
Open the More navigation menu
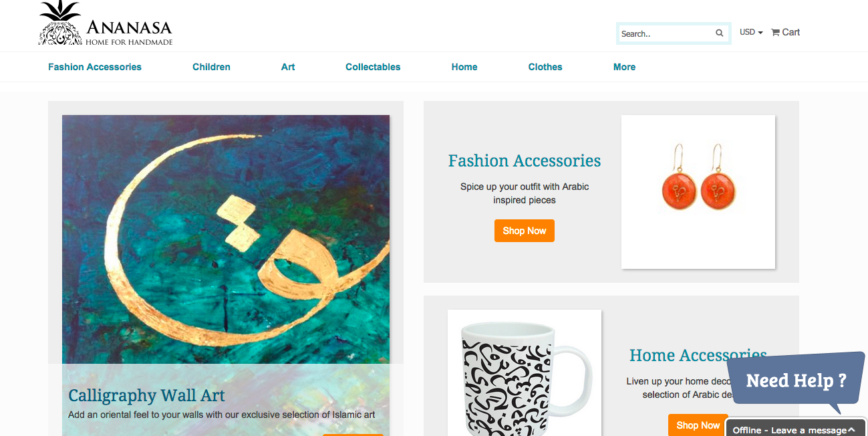coord(624,67)
